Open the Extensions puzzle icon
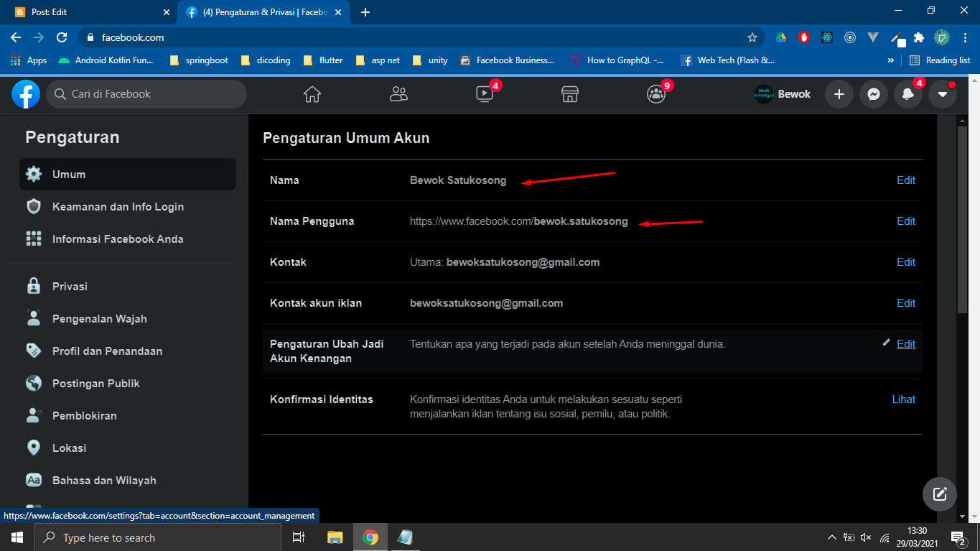 point(919,37)
